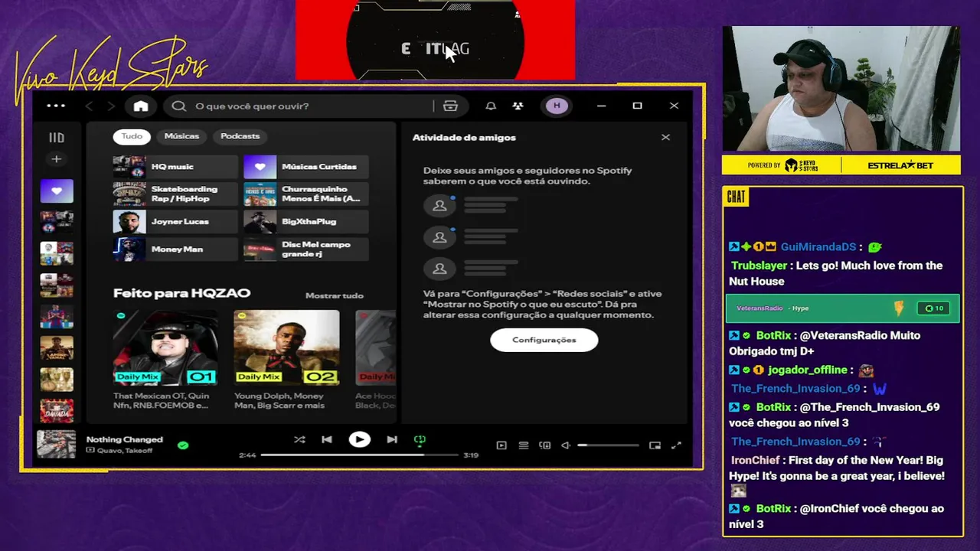Open the Churrasquinho Menos É Mais tile
The image size is (980, 551).
[306, 194]
